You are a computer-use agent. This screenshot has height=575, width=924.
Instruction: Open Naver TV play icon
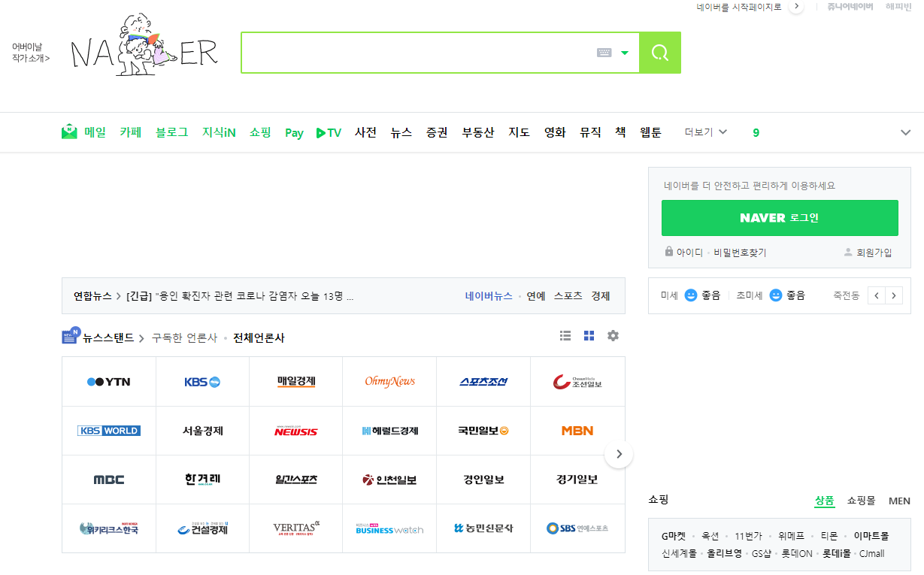(x=329, y=133)
